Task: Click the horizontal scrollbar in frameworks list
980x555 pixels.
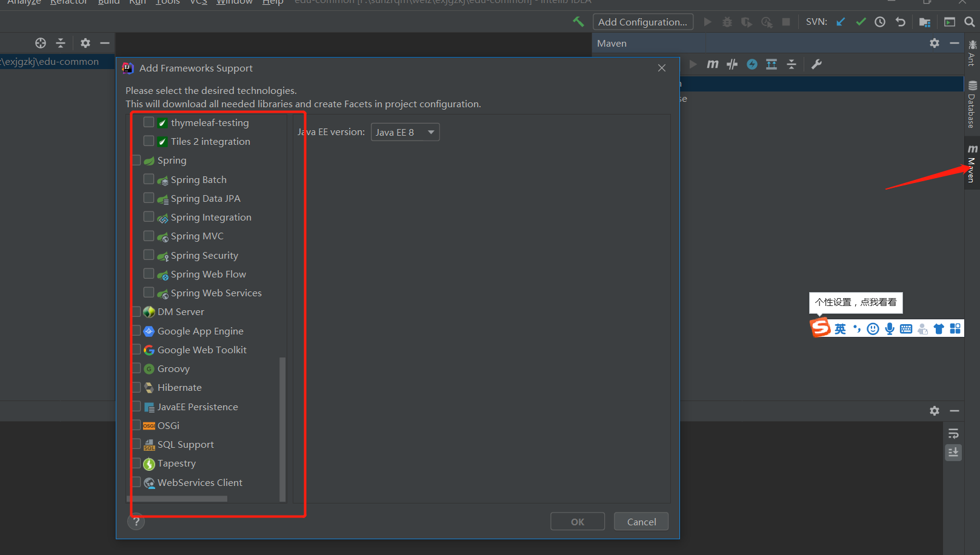Action: (177, 499)
